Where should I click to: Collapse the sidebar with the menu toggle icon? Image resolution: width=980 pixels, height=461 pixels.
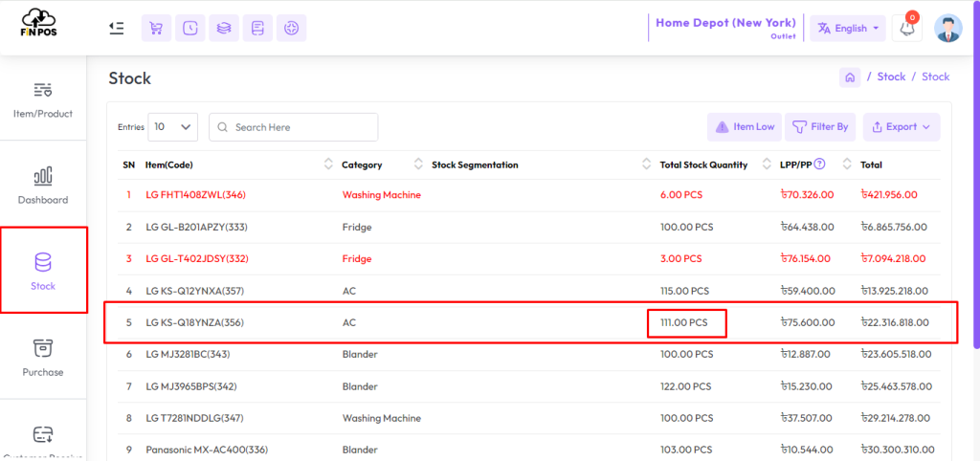[x=116, y=28]
